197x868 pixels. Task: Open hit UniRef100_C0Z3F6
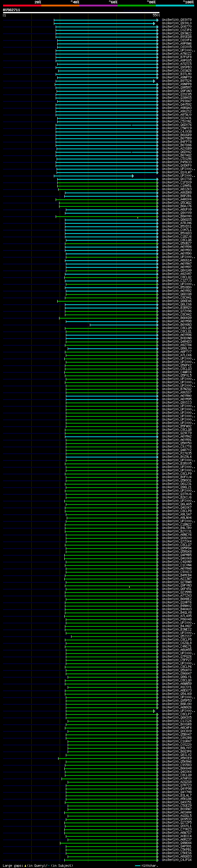pyautogui.click(x=177, y=30)
